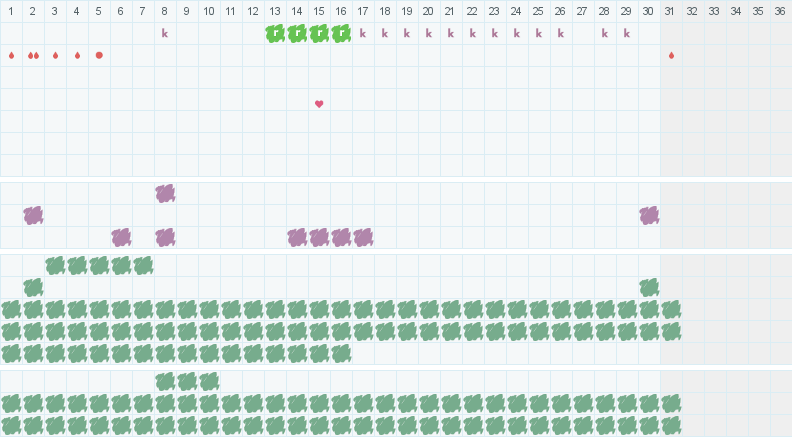Click empty 'k' row cell under day 27

click(x=582, y=33)
